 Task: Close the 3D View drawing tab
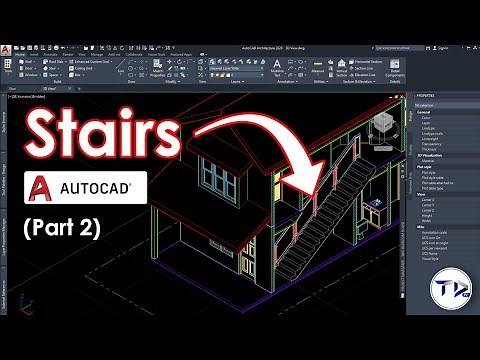[x=69, y=89]
